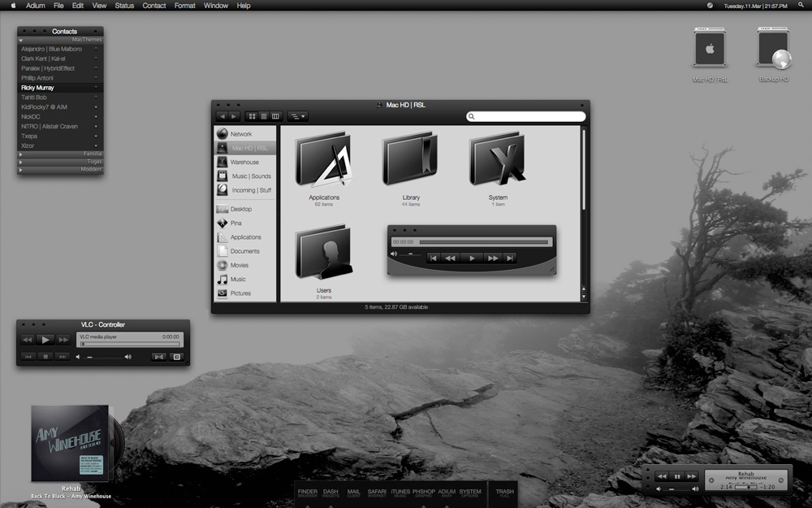The height and width of the screenshot is (508, 812).
Task: Open Adium application menu
Action: click(35, 5)
